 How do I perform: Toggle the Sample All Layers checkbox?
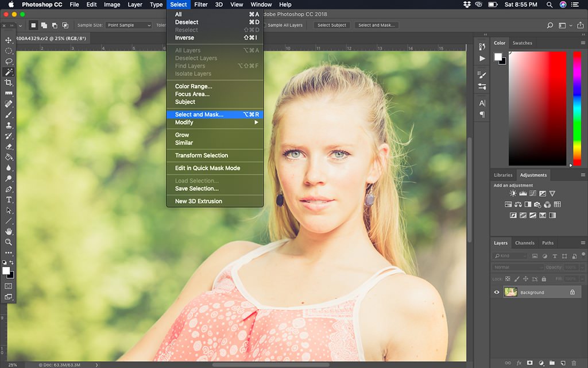tap(264, 25)
